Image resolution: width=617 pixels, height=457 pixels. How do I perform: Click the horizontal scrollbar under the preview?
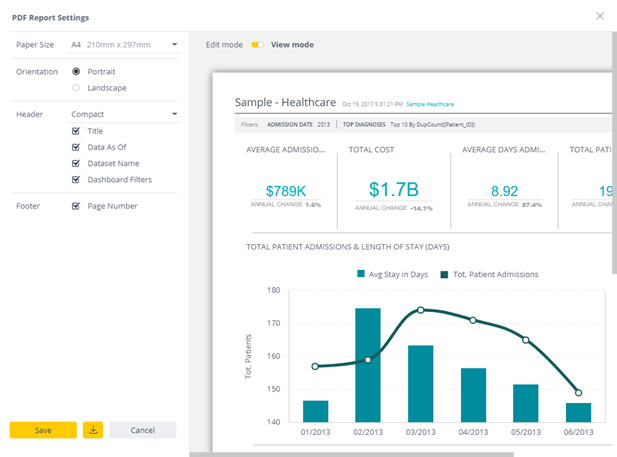pos(351,455)
